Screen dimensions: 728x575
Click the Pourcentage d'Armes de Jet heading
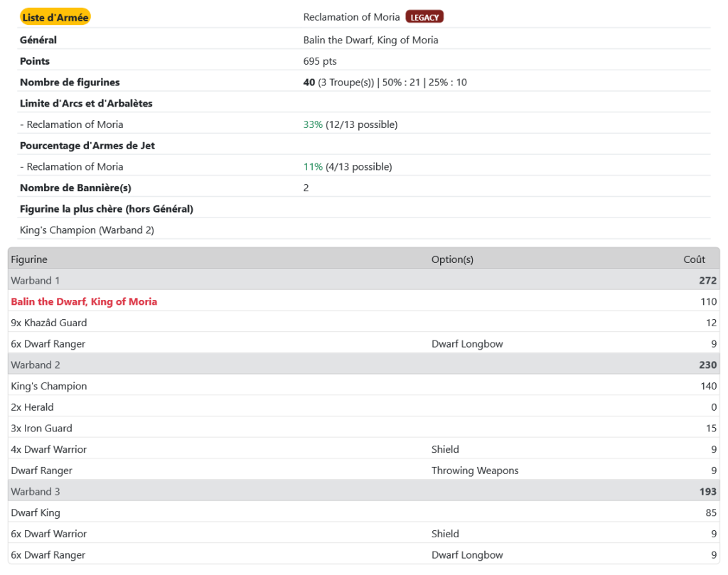point(87,146)
